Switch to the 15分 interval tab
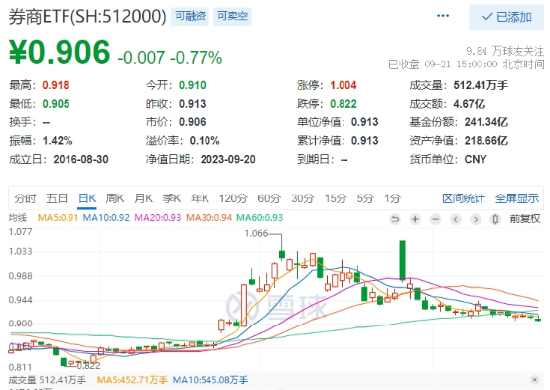Image resolution: width=550 pixels, height=390 pixels. point(335,199)
